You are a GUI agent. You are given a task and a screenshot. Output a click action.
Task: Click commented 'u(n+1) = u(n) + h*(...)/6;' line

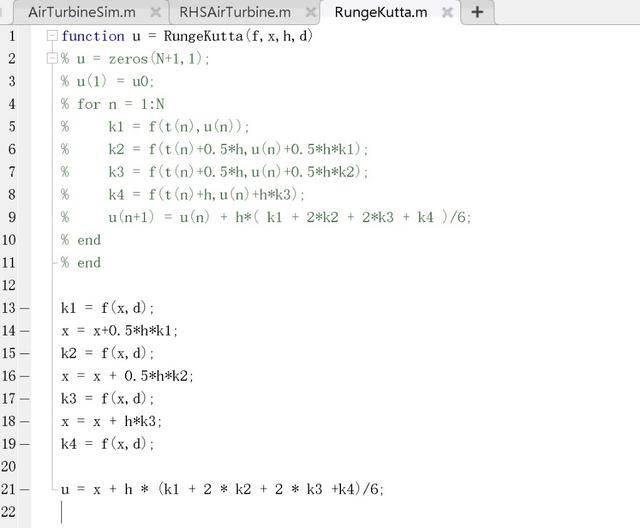[x=289, y=217]
